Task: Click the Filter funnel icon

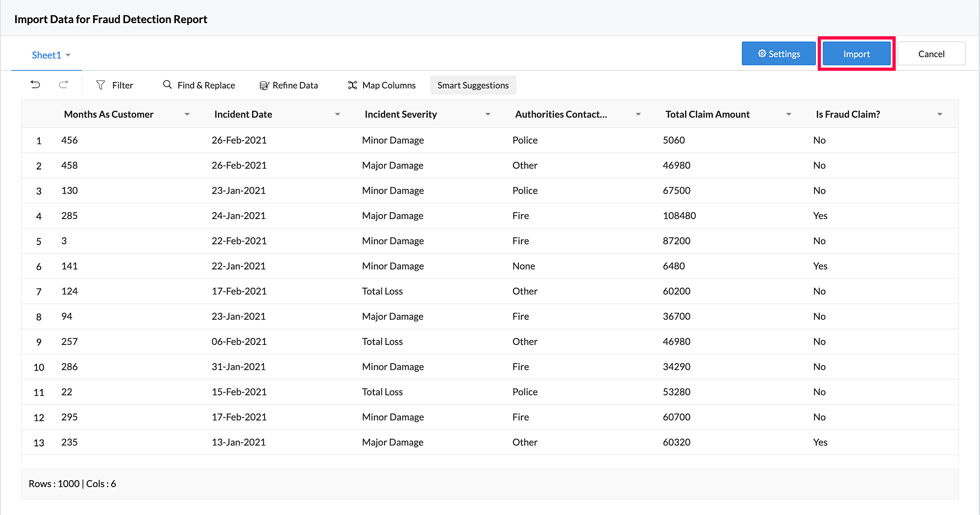Action: click(x=100, y=85)
